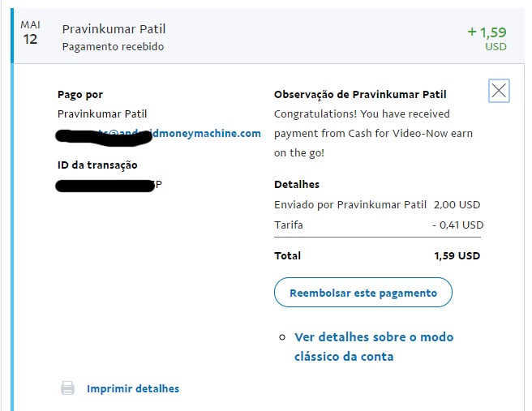Click the +1,59 USD amount
Screen dimensions: 532x411
487,38
